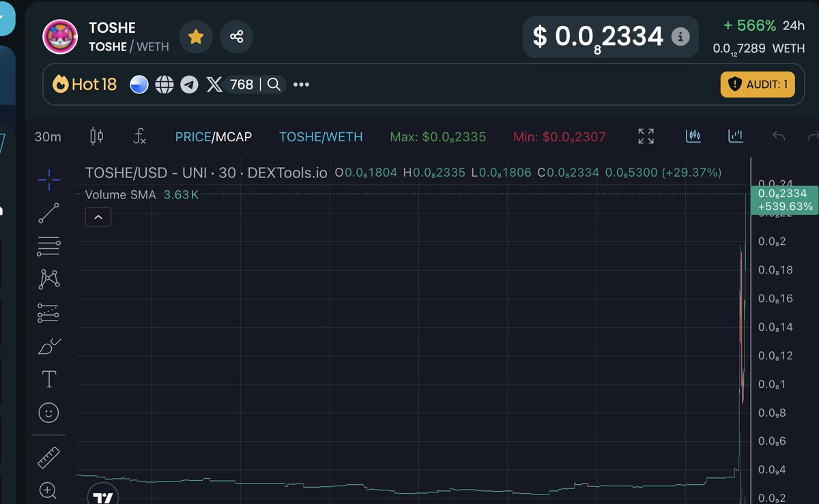
Task: Open the blue explorer globe icon
Action: click(x=139, y=85)
